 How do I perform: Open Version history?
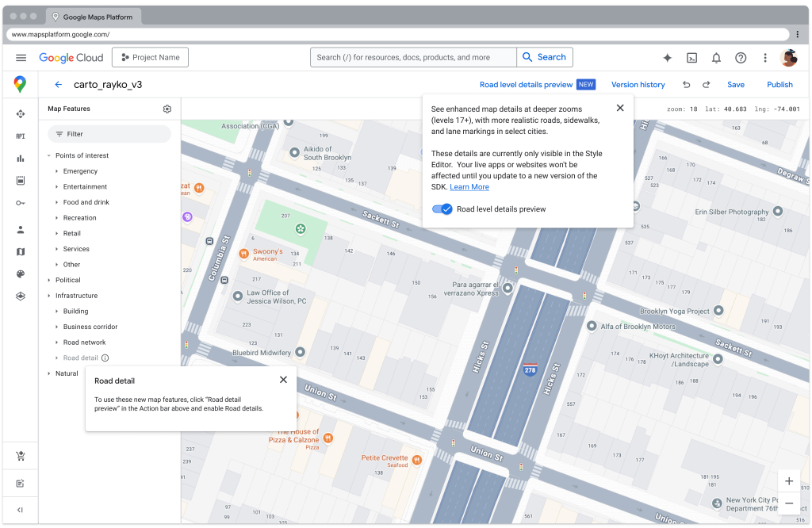coord(638,84)
